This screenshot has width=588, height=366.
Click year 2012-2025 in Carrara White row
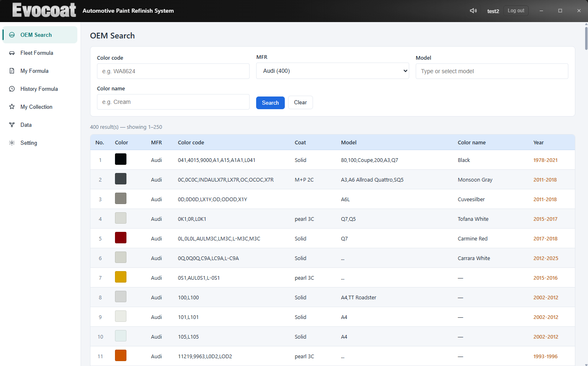tap(546, 258)
